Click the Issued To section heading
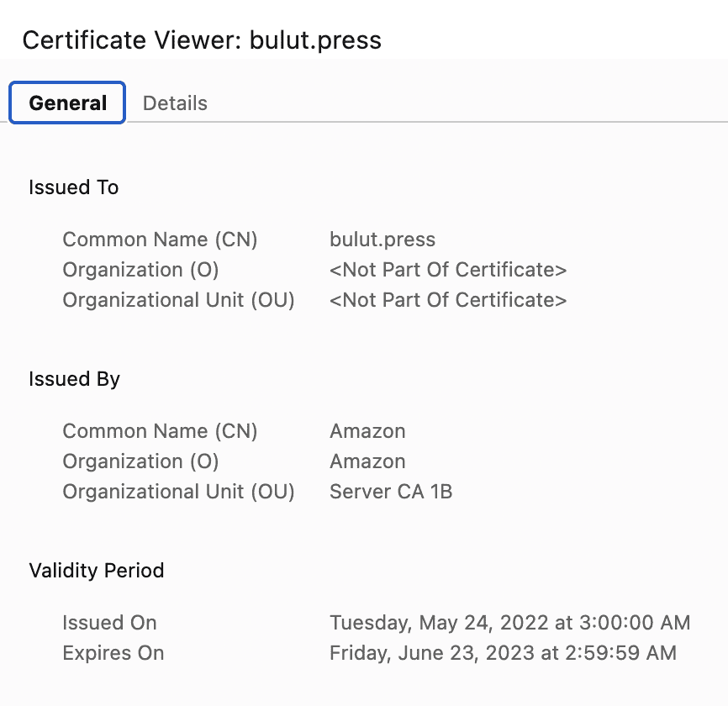The width and height of the screenshot is (728, 706). pos(73,187)
